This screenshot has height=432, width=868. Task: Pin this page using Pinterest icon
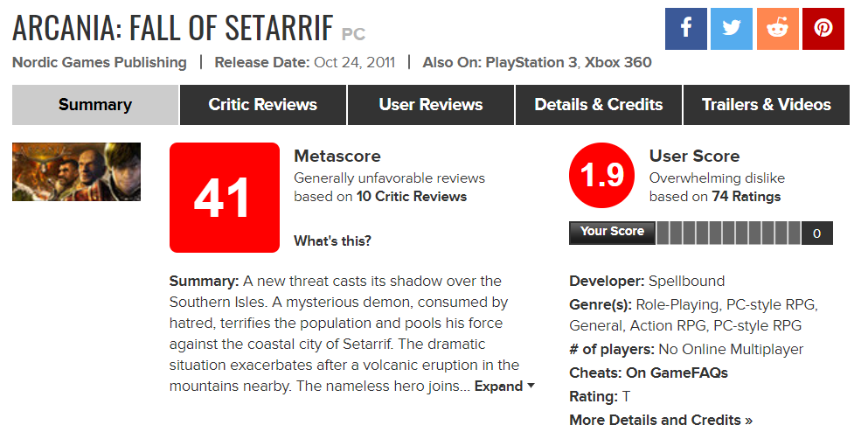823,29
